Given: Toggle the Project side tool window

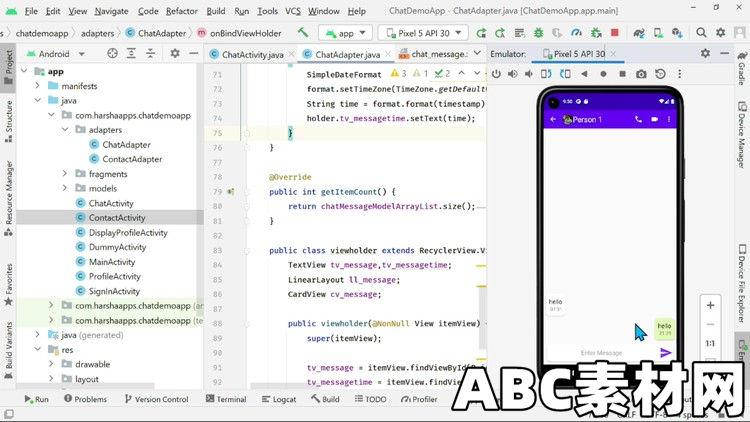Looking at the screenshot, I should coord(8,67).
